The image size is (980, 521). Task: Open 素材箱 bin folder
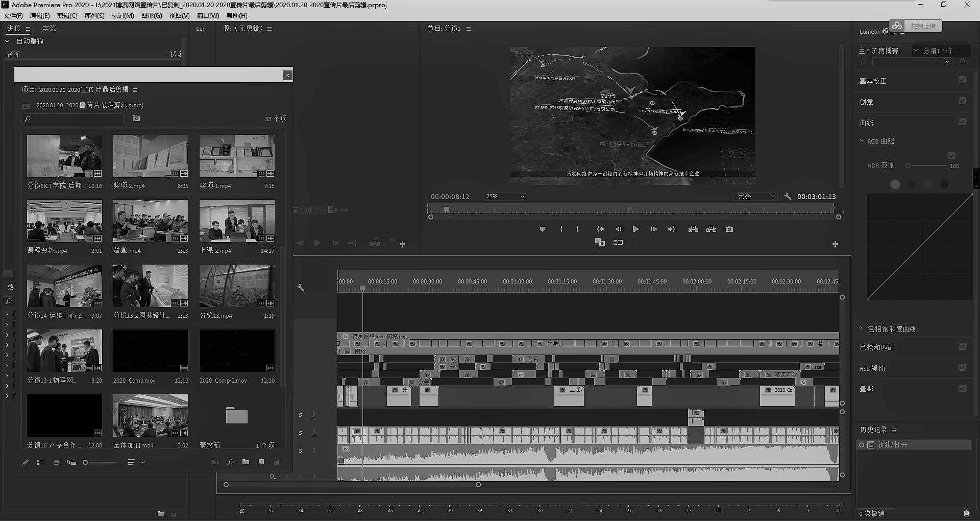237,416
